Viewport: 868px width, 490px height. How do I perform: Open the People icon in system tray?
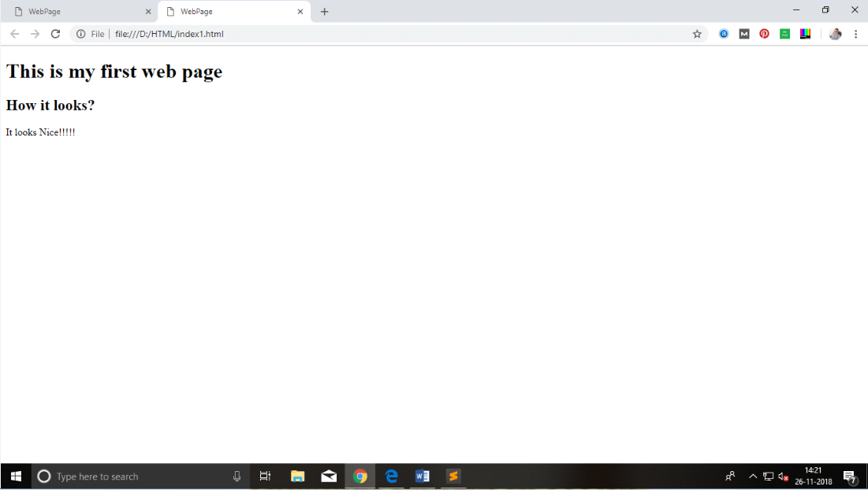730,476
